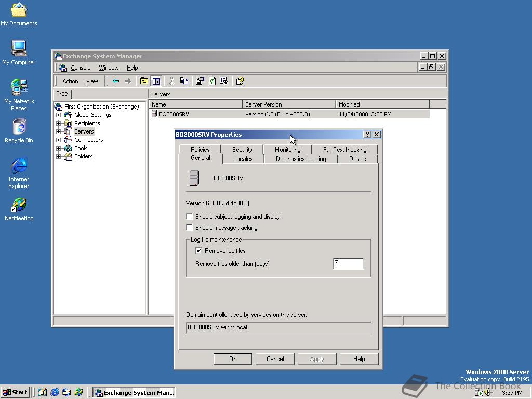Sort by the Server Version column header
532x399 pixels.
pos(289,104)
